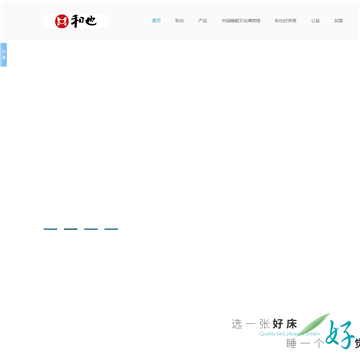360x360 pixels.
Task: Go to 和也好声音 menu item
Action: pyautogui.click(x=286, y=21)
